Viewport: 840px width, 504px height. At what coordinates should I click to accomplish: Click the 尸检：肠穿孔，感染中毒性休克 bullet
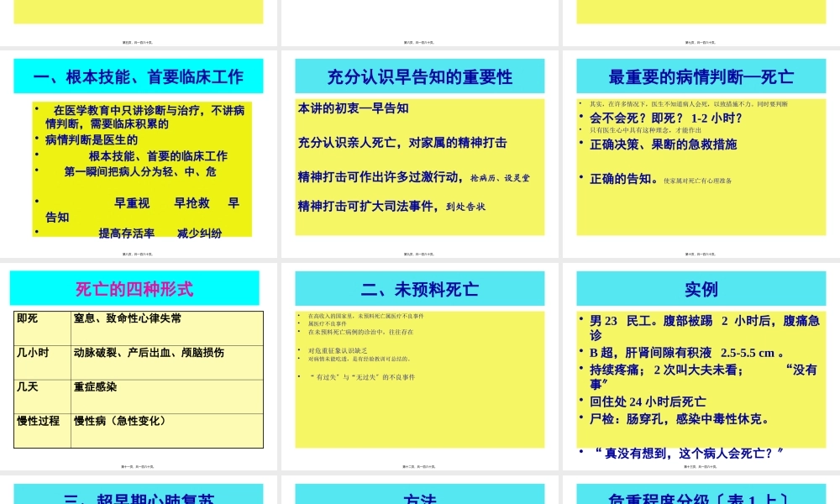click(x=679, y=418)
